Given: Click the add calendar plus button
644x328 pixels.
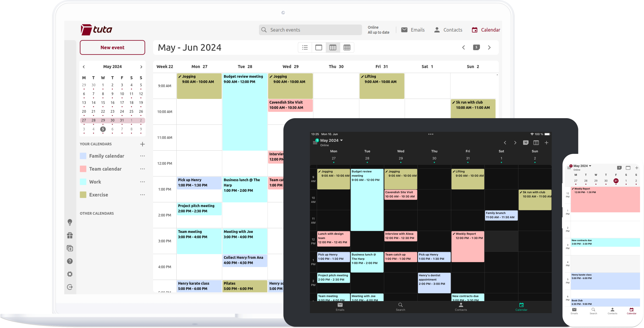Looking at the screenshot, I should tap(143, 144).
